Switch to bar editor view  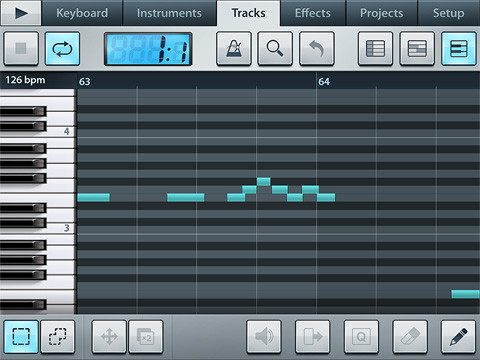[x=417, y=49]
